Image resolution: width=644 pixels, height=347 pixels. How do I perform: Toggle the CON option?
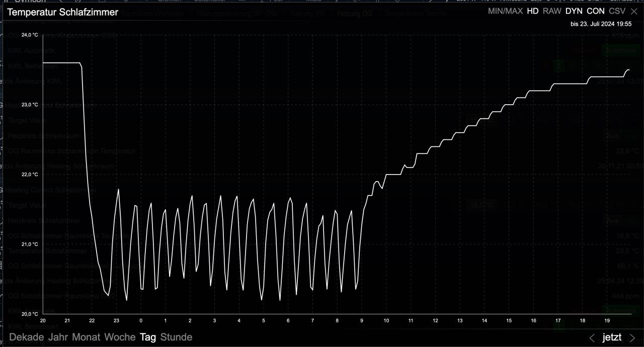point(596,11)
